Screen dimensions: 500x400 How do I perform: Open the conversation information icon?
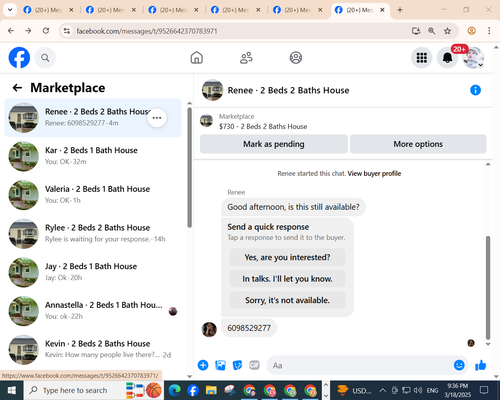coord(475,90)
